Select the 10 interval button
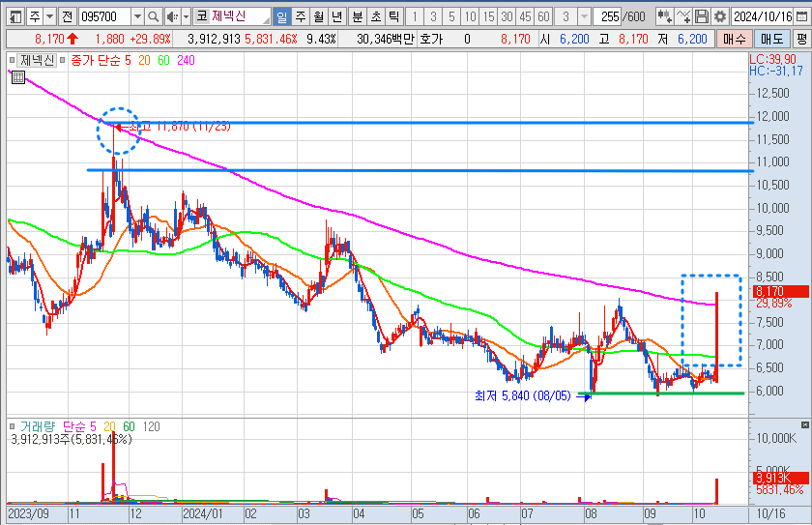 (x=470, y=17)
